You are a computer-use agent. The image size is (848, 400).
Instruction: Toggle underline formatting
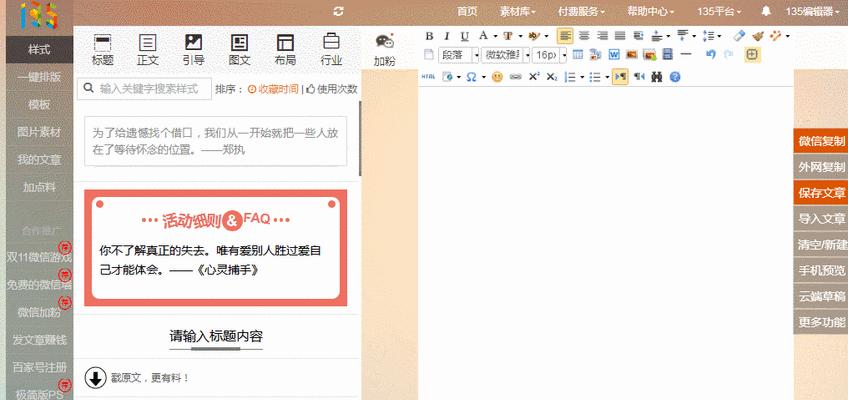tap(465, 36)
